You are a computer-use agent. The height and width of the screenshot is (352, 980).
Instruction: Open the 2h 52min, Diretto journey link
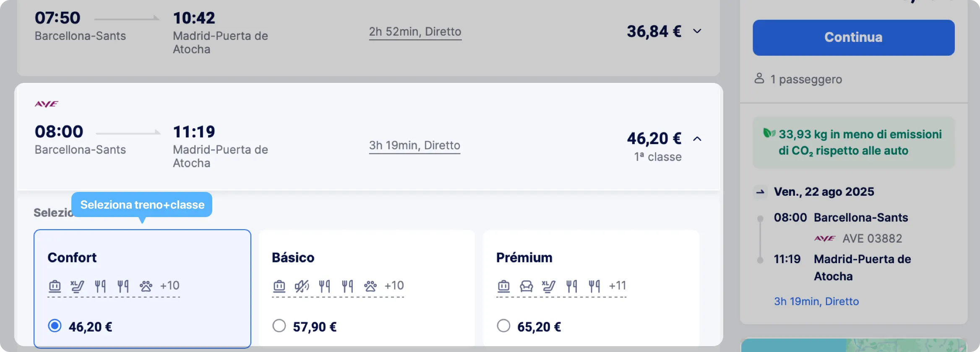pos(415,32)
